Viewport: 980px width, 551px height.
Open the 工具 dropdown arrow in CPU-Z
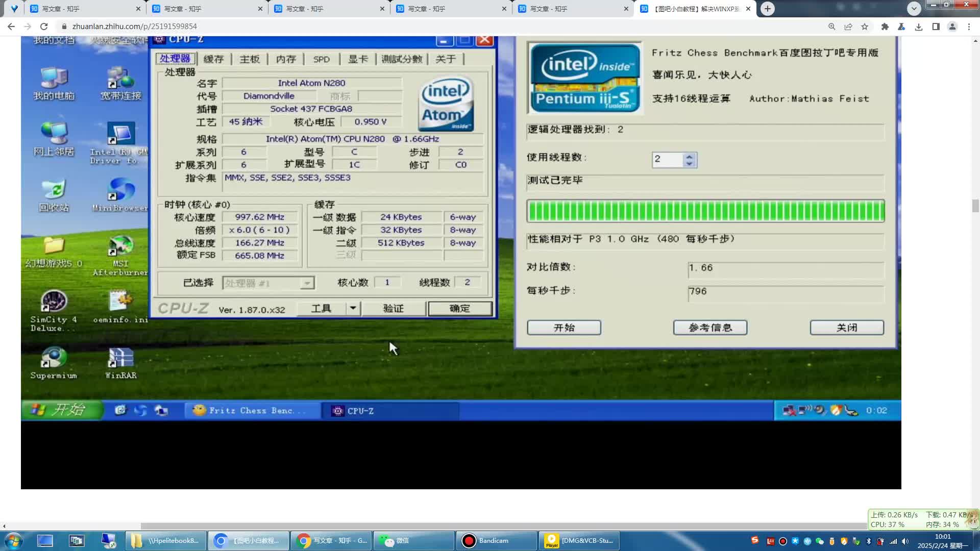pyautogui.click(x=353, y=308)
